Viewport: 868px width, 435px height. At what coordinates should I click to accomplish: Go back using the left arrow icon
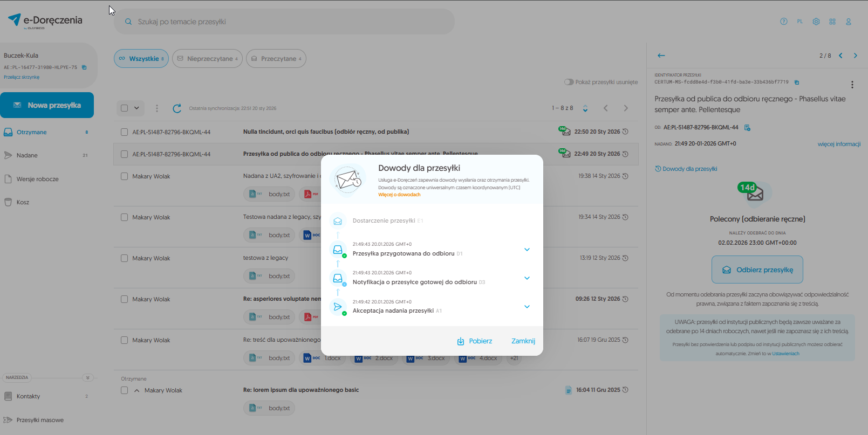point(661,56)
